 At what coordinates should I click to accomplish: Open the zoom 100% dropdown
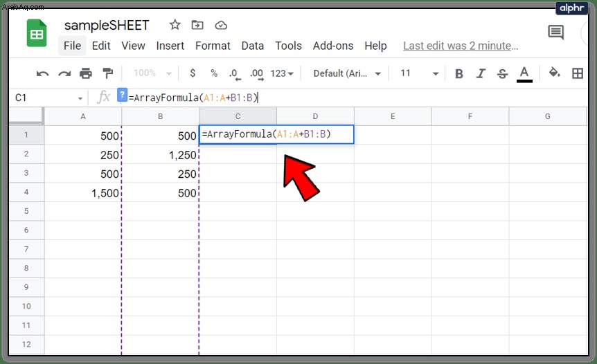[152, 73]
